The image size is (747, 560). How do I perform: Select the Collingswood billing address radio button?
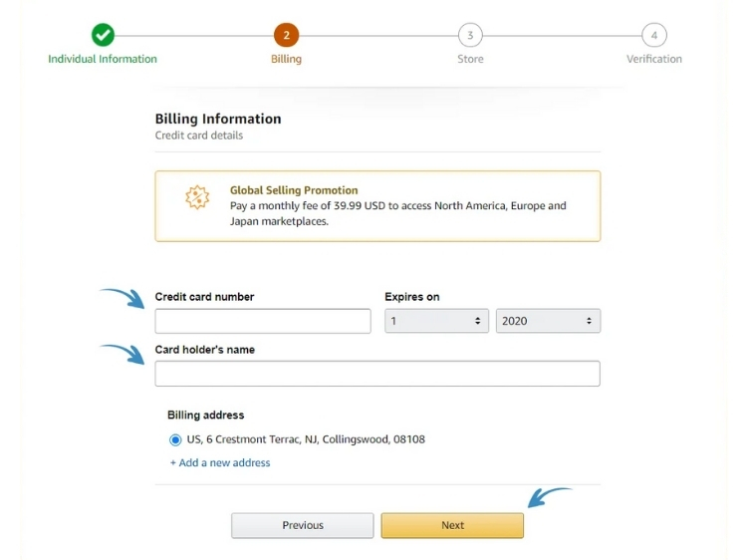tap(175, 439)
